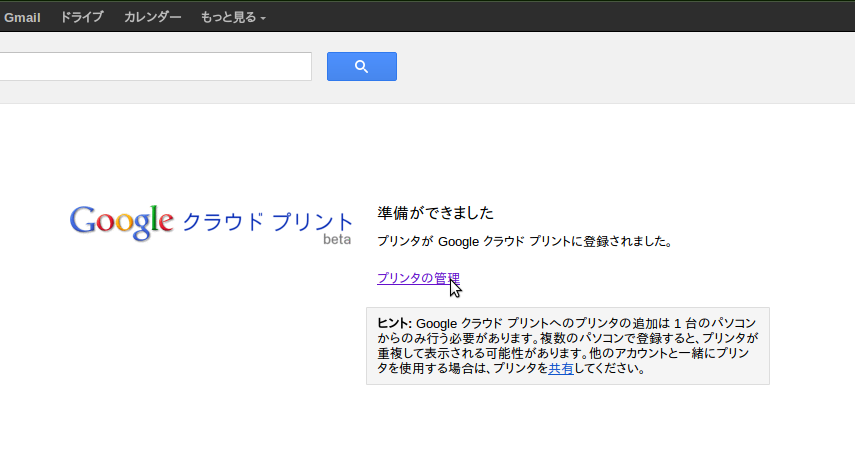Go to カレンダー in the top bar
Viewport: 855px width, 449px height.
coord(153,17)
